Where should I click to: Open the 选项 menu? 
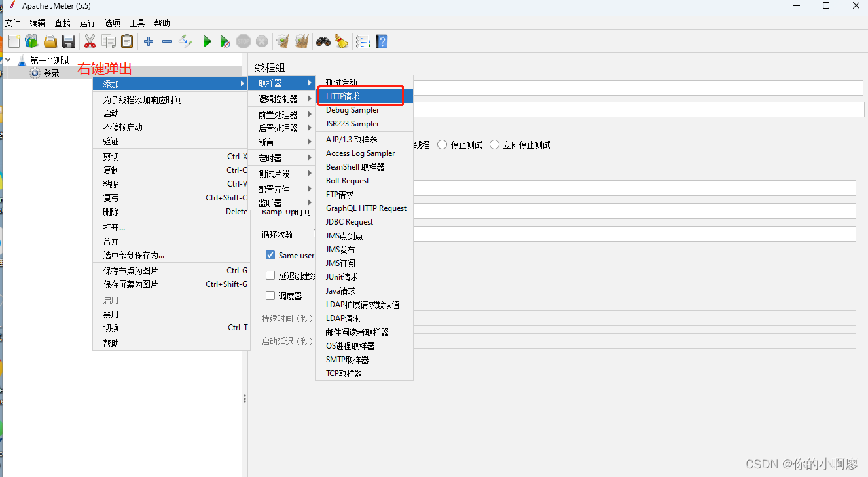pos(113,23)
